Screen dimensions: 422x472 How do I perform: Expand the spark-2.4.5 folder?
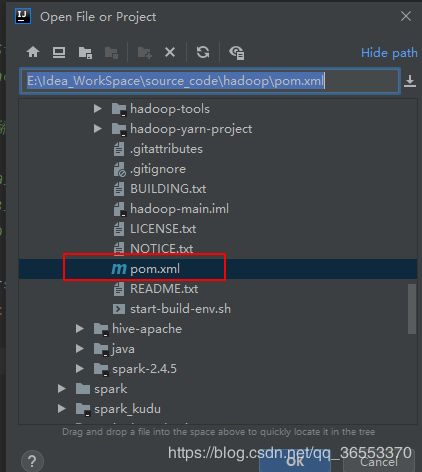coord(80,369)
